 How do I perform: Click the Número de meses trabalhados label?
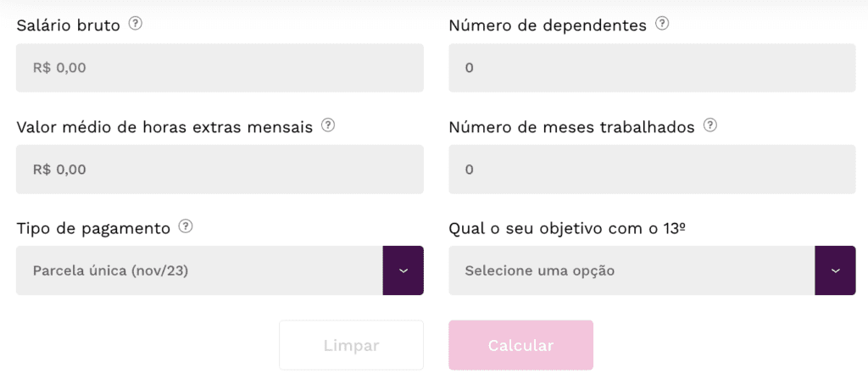pos(572,127)
